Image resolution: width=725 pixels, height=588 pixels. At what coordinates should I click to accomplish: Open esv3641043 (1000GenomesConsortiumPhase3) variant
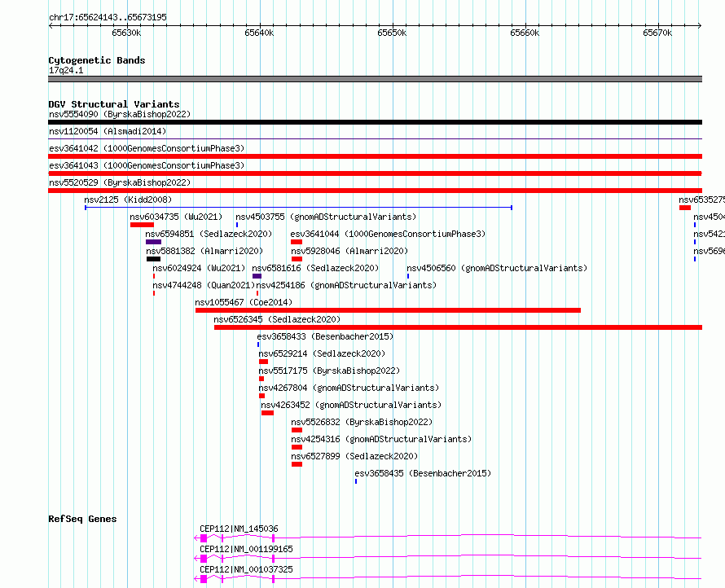pyautogui.click(x=147, y=165)
